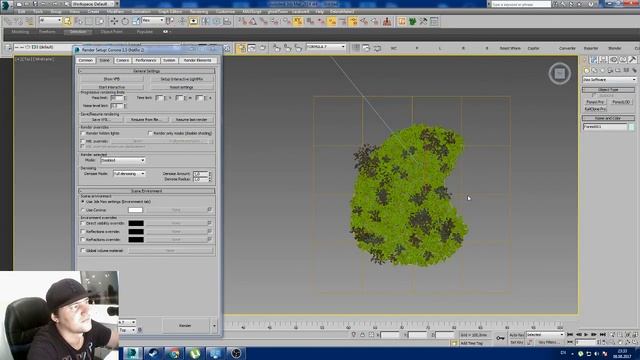Open the Render selected Mode dropdown
This screenshot has height=360, width=640.
[122, 160]
